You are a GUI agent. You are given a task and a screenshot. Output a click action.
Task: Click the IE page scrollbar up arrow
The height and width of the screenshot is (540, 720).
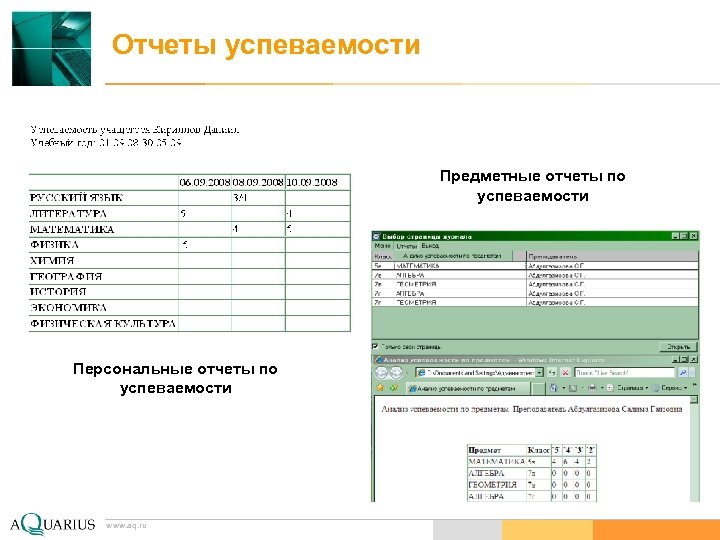pos(694,399)
